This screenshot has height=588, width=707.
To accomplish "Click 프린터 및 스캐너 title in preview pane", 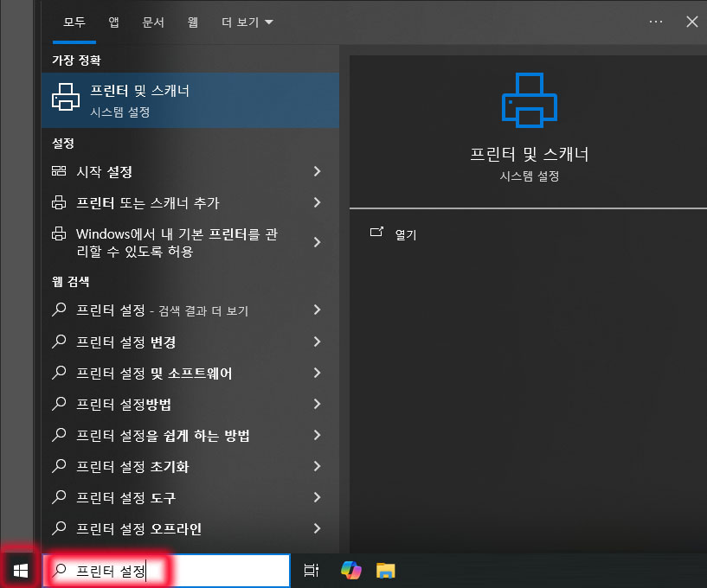I will click(530, 155).
